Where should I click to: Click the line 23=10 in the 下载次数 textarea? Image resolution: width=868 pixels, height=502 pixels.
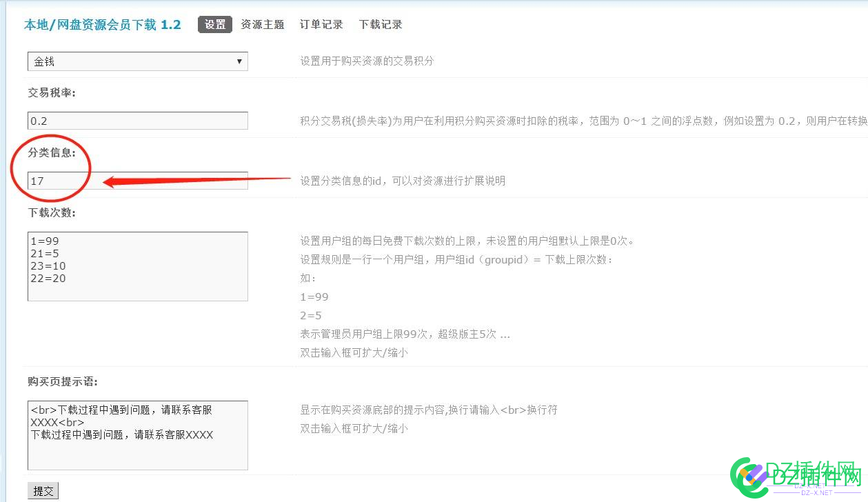tap(48, 266)
